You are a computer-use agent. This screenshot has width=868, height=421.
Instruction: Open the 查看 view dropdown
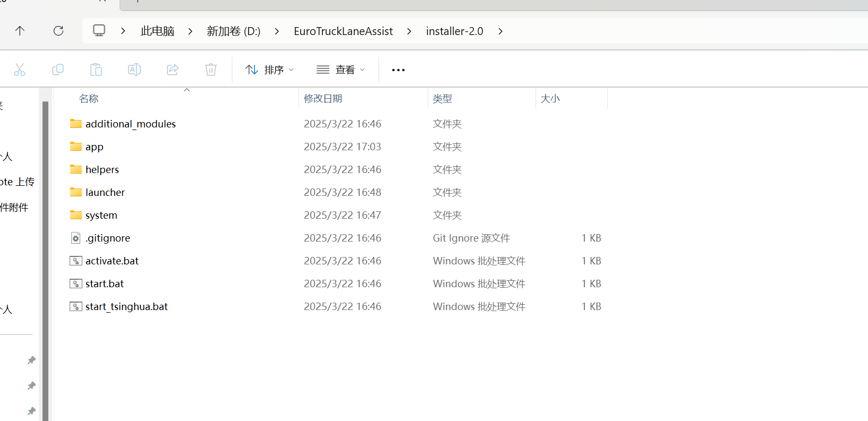pyautogui.click(x=341, y=70)
